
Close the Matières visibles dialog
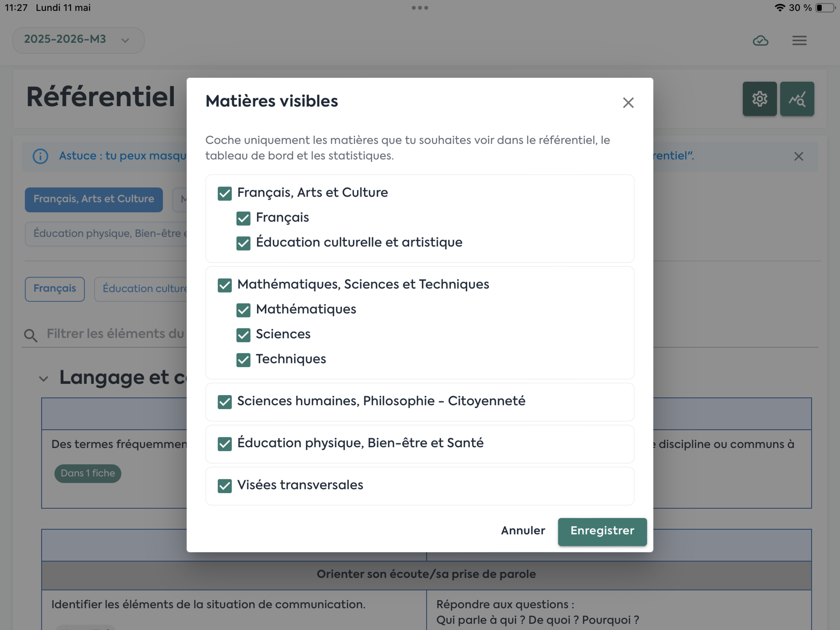pos(628,103)
